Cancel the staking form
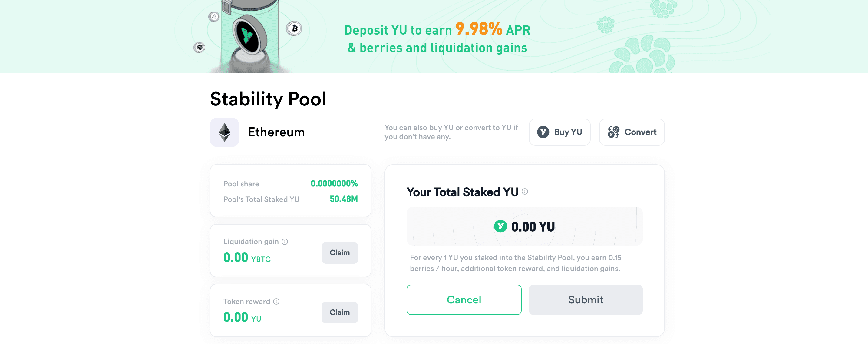 tap(464, 299)
